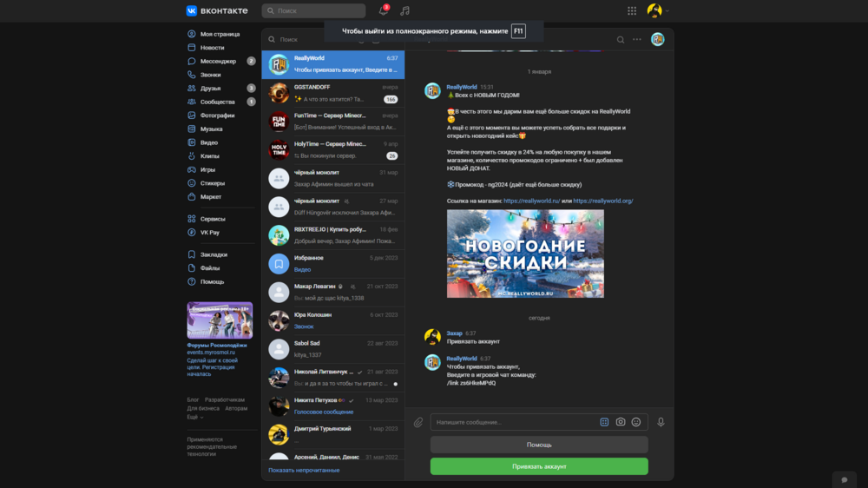
Task: Open Сообщества section
Action: (x=218, y=102)
